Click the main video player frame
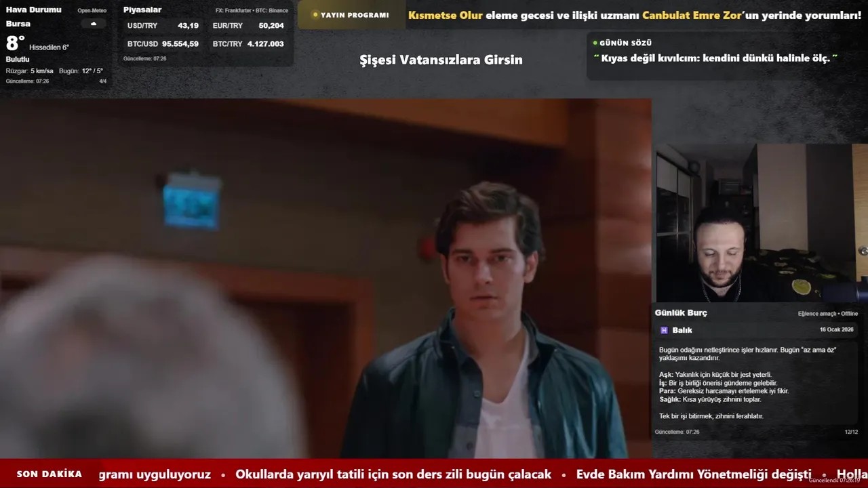 coord(325,279)
